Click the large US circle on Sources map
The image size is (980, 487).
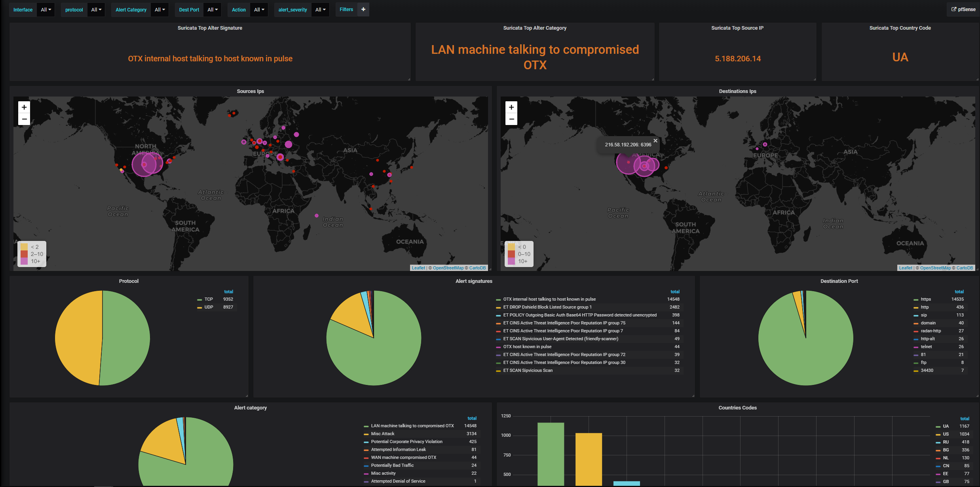pyautogui.click(x=144, y=165)
